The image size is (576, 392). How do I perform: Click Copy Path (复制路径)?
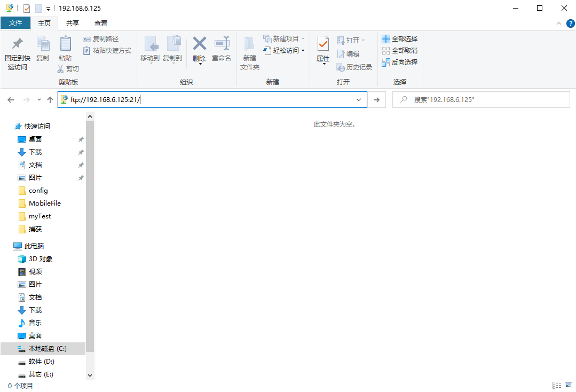pos(101,39)
